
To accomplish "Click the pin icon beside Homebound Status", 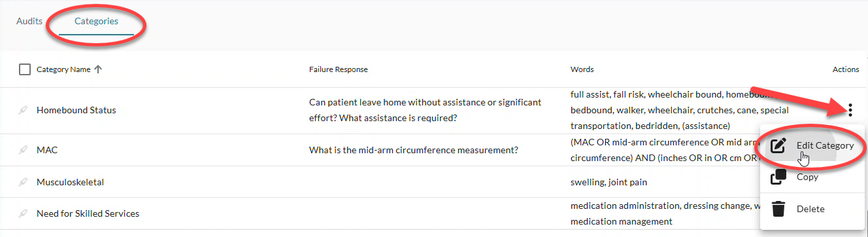I will [24, 110].
